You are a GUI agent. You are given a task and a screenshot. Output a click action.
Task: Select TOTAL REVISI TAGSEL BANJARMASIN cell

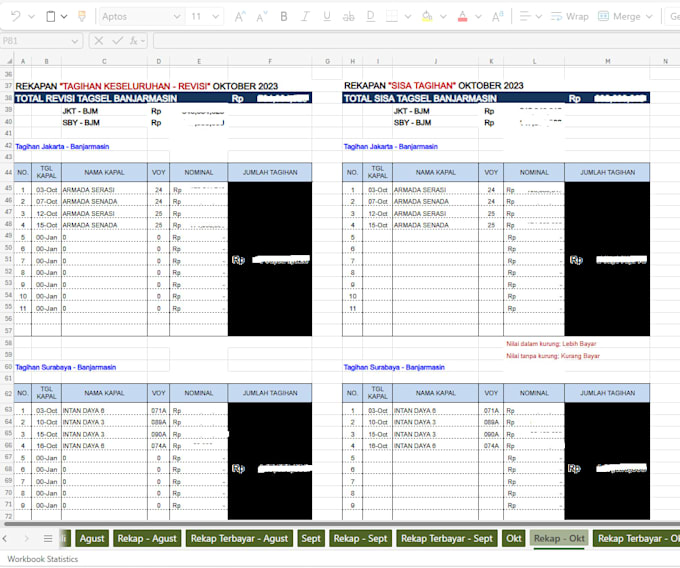[x=96, y=98]
